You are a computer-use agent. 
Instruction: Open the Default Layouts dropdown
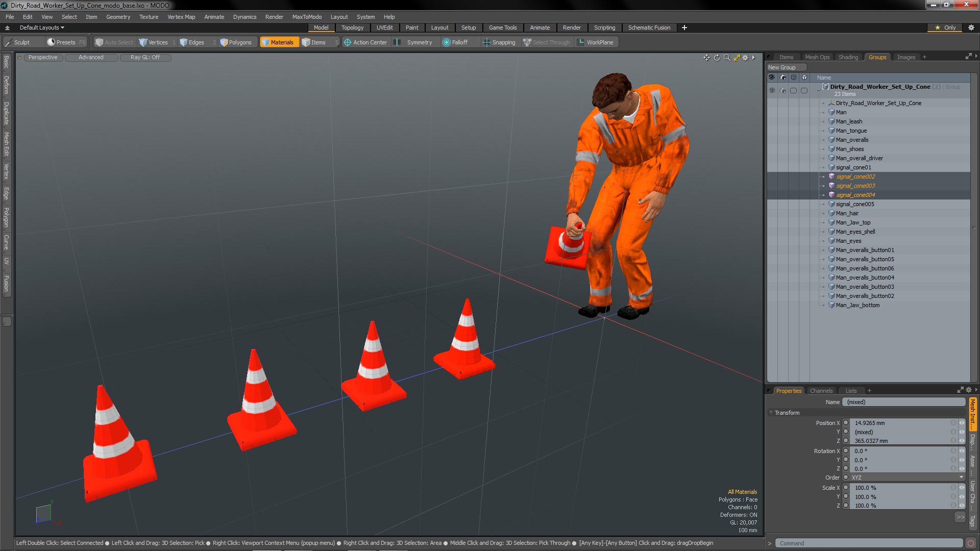coord(42,28)
